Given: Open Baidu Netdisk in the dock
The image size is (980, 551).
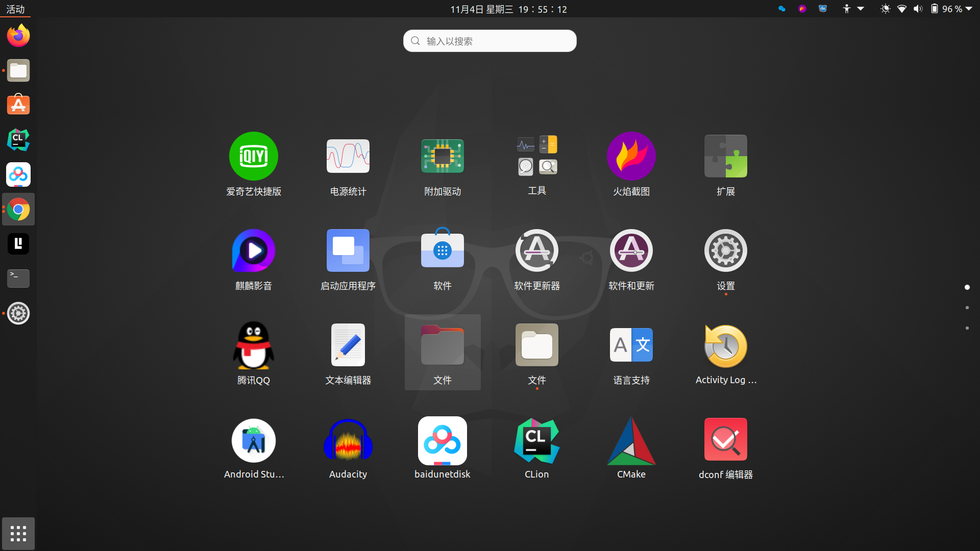Looking at the screenshot, I should (18, 174).
